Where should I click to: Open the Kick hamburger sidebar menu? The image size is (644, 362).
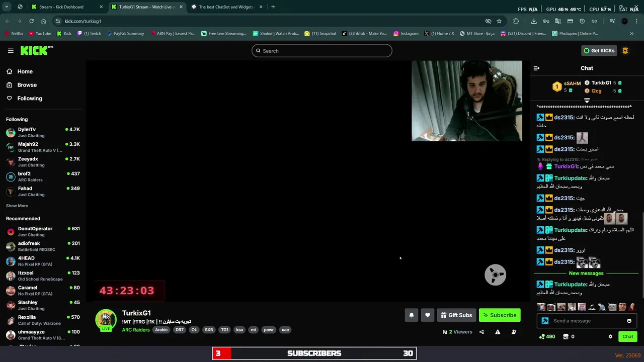coord(11,51)
